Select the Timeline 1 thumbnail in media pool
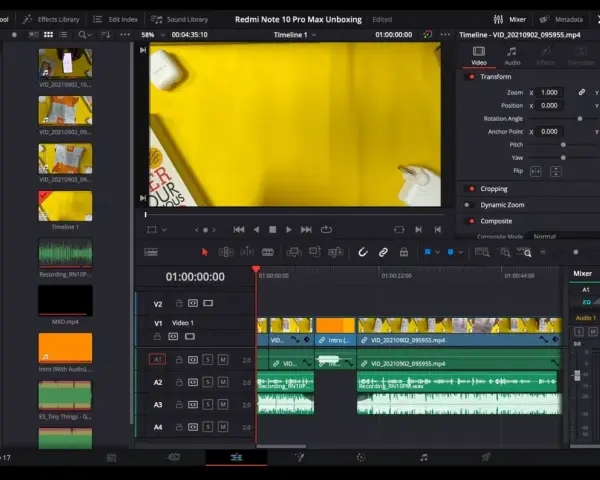 [65, 206]
